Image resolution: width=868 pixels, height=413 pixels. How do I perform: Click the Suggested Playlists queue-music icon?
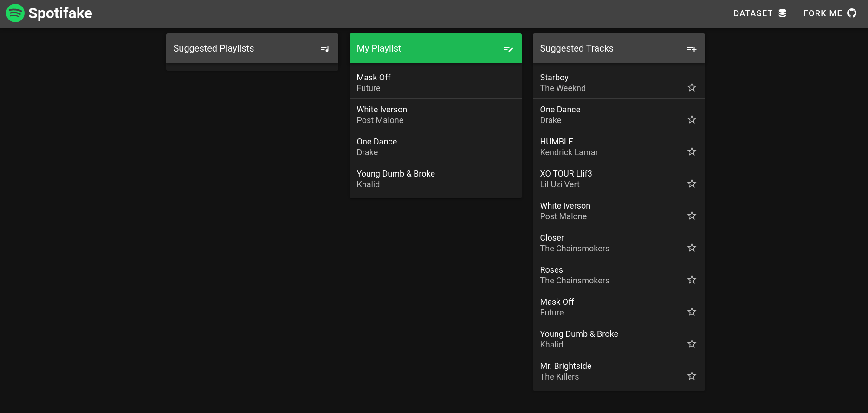[x=325, y=48]
